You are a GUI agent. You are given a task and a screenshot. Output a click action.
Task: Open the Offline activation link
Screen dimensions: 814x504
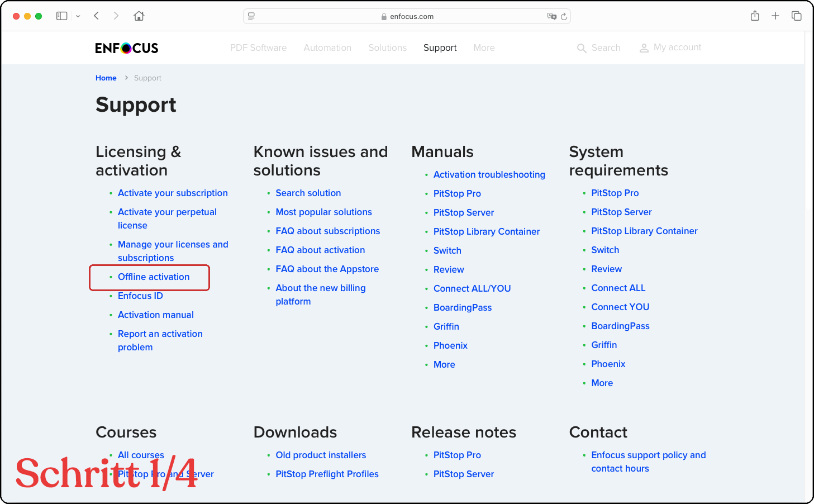point(154,277)
